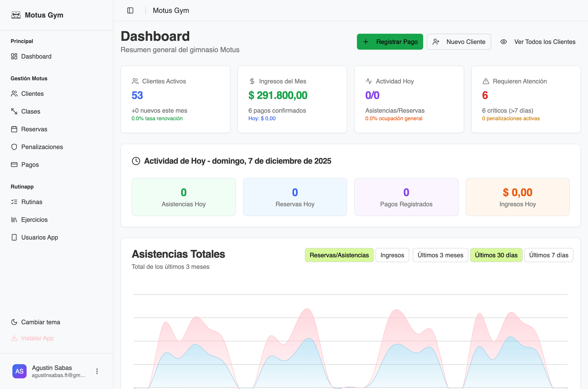Click the Rutinas checklist icon
588x389 pixels.
pos(14,202)
